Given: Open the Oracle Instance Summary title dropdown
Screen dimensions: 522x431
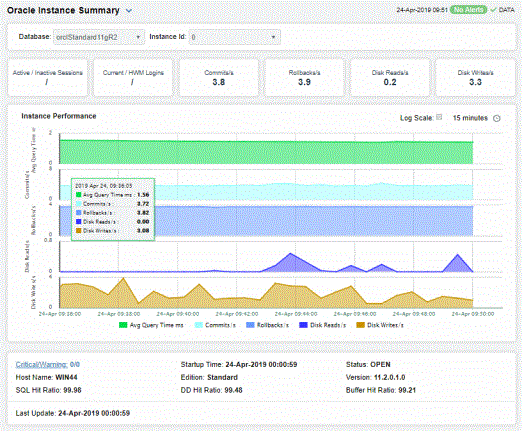Looking at the screenshot, I should pyautogui.click(x=129, y=11).
